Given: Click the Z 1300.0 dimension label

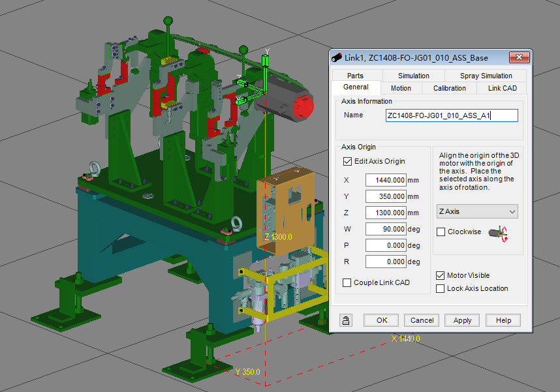Looking at the screenshot, I should pos(277,237).
